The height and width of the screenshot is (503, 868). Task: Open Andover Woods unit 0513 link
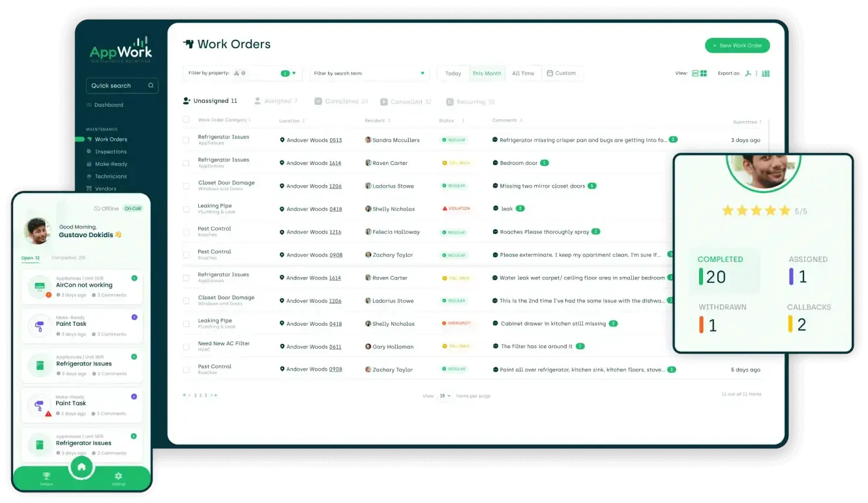click(x=335, y=140)
